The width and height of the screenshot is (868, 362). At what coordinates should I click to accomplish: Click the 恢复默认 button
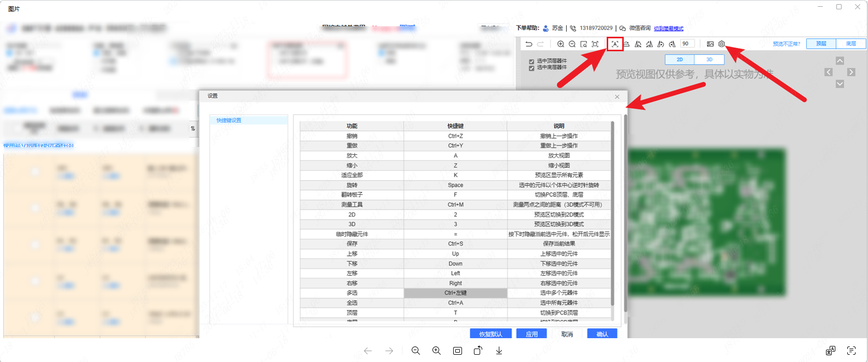point(491,334)
